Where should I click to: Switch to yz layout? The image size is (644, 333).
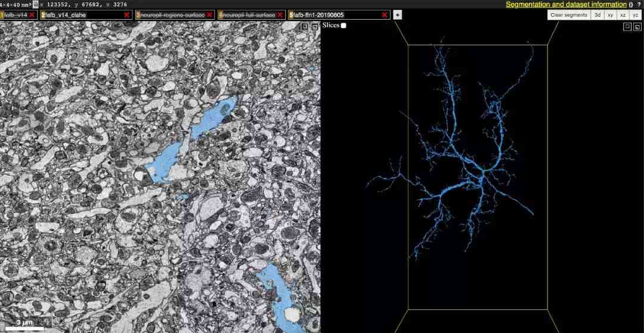tap(635, 15)
